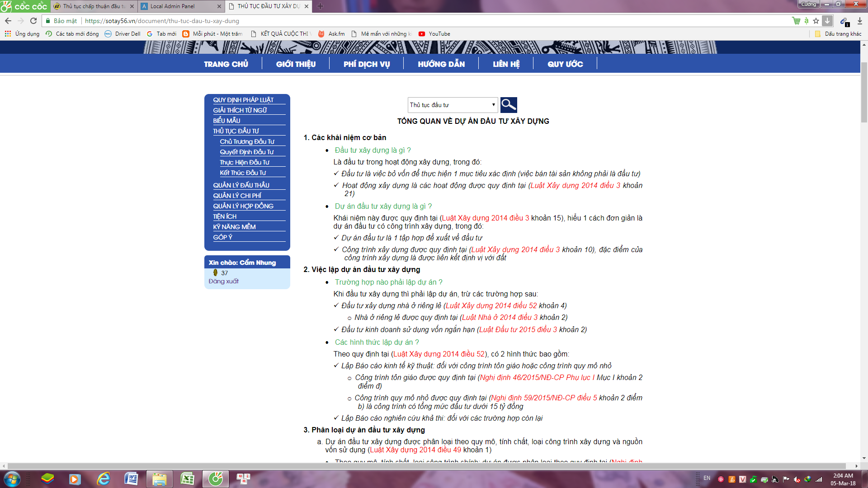Open PHÍ DỊCH VỤ menu item
Viewport: 868px width, 488px height.
(x=367, y=64)
